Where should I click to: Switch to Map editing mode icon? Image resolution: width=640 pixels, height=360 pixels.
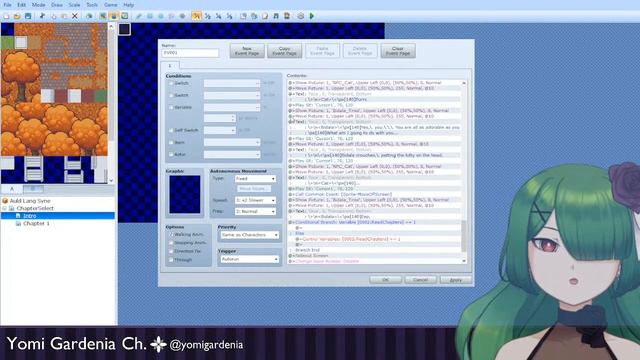pos(103,16)
